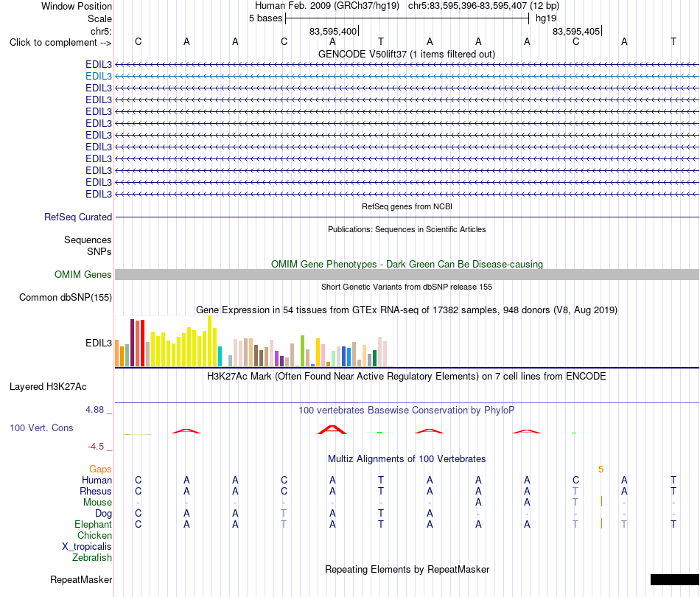The height and width of the screenshot is (597, 700).
Task: Click the cyan bar in GTEx expression chart
Action: pyautogui.click(x=220, y=356)
